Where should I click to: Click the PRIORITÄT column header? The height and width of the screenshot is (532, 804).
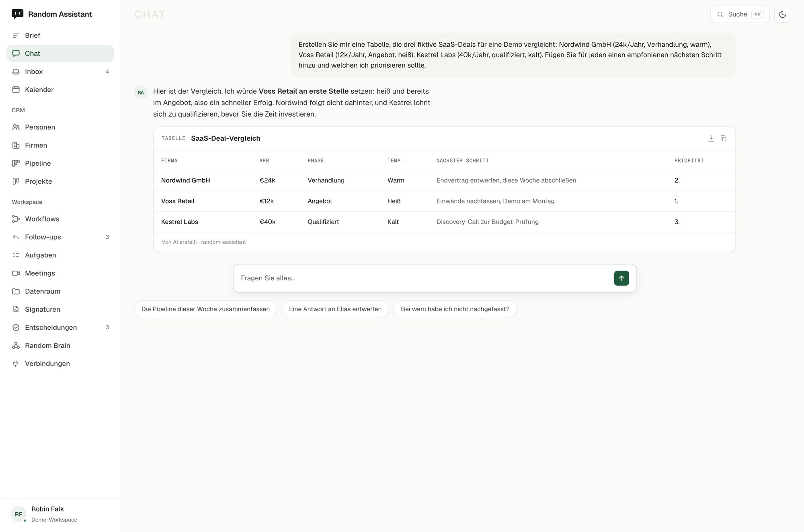pyautogui.click(x=689, y=160)
